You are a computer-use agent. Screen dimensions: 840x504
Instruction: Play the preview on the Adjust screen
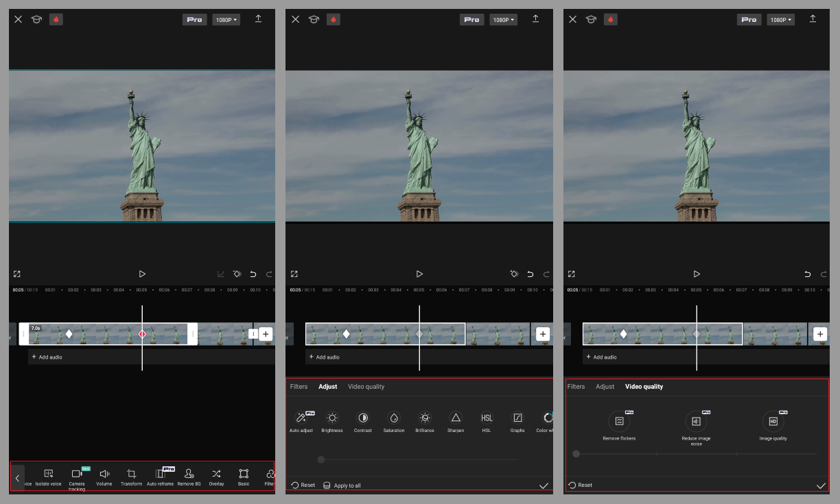[x=419, y=274]
